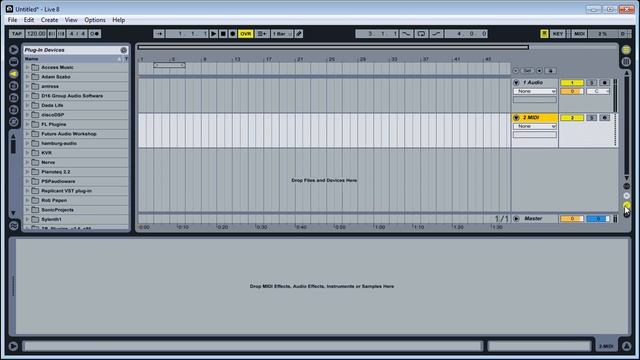Solo the 1 Audio track

591,83
